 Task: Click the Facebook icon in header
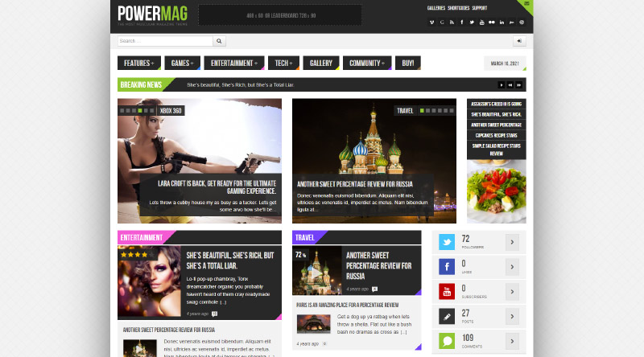pos(461,23)
